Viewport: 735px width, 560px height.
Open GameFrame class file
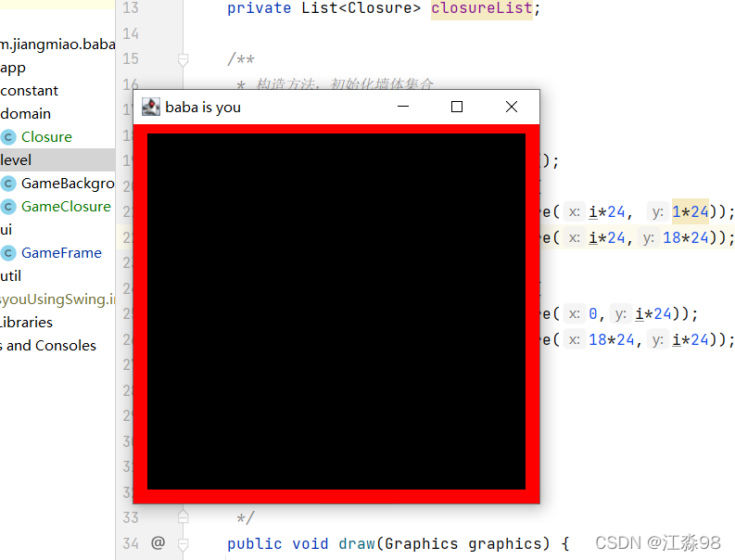coord(61,253)
